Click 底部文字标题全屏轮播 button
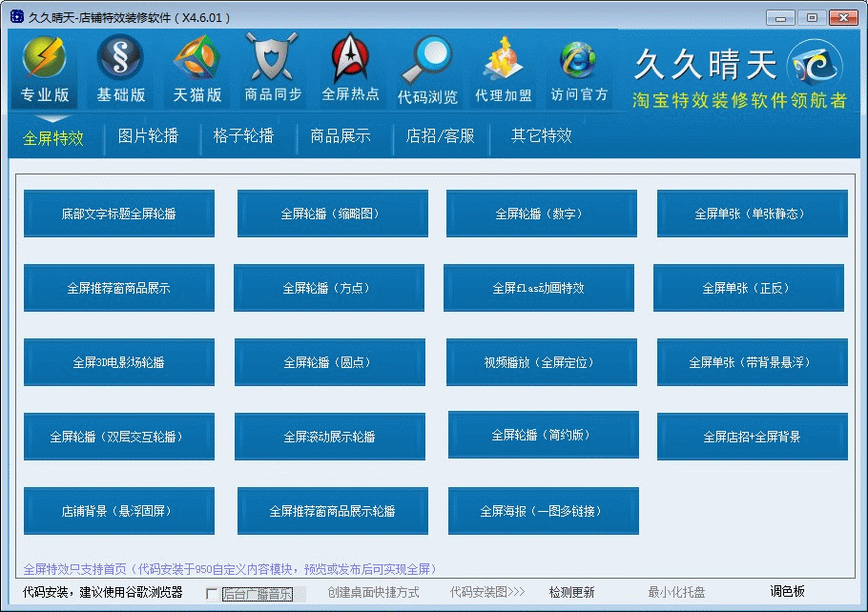This screenshot has height=612, width=868. (x=119, y=214)
